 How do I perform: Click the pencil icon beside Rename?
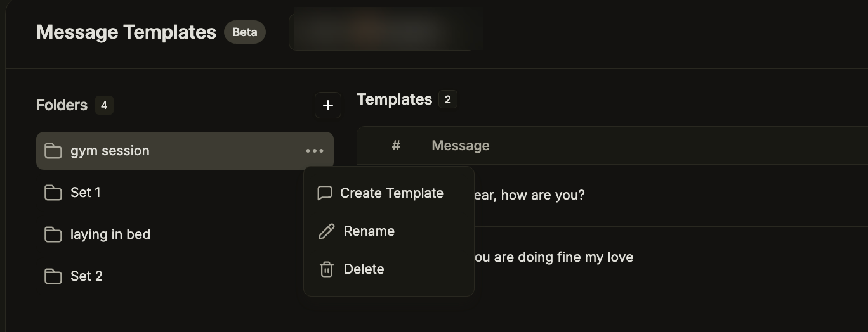coord(326,231)
